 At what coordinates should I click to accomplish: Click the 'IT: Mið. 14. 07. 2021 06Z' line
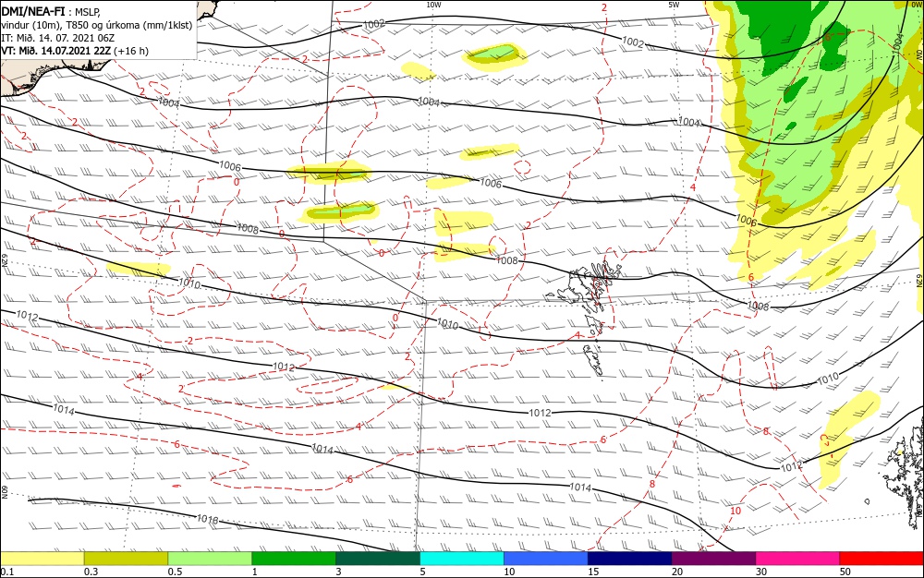point(57,38)
